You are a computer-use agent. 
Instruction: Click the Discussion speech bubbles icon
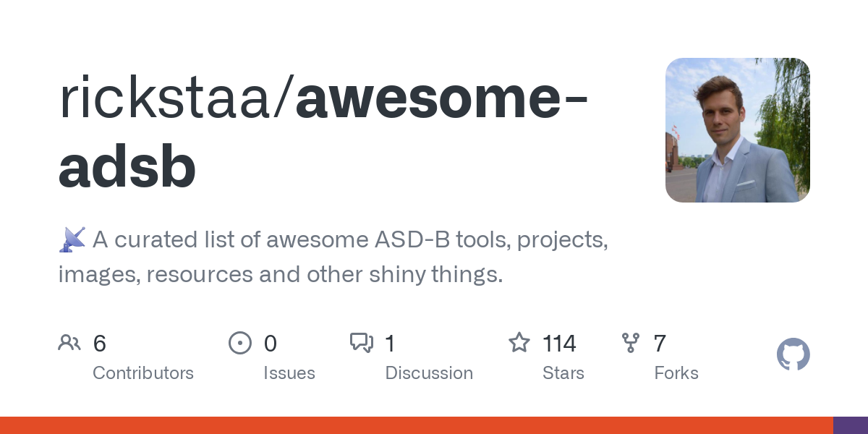pos(362,343)
